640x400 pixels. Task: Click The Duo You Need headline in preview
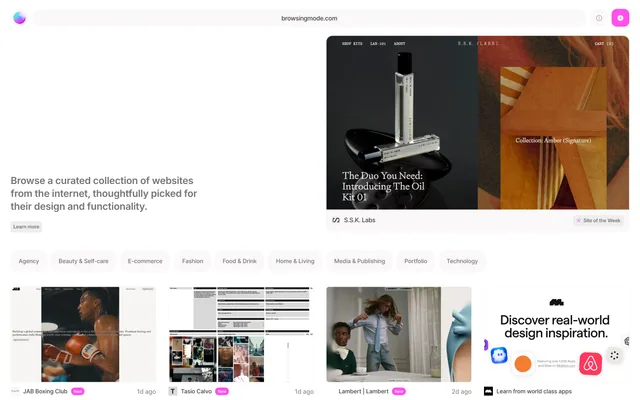(383, 186)
